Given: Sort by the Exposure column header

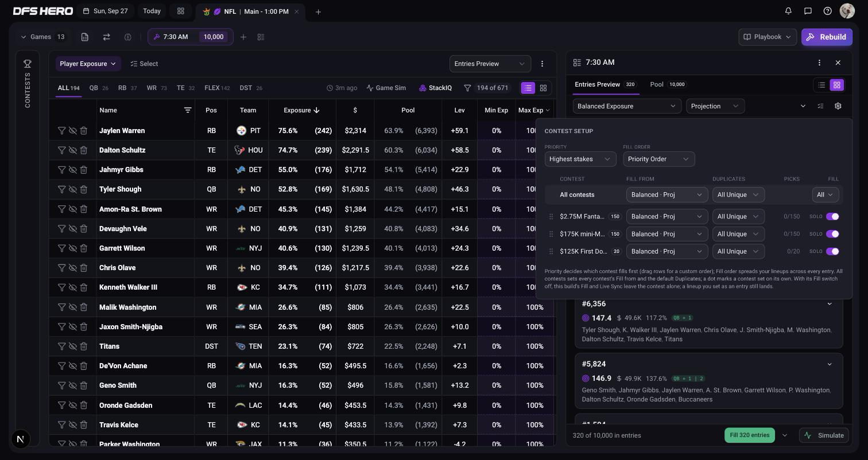Looking at the screenshot, I should 301,110.
